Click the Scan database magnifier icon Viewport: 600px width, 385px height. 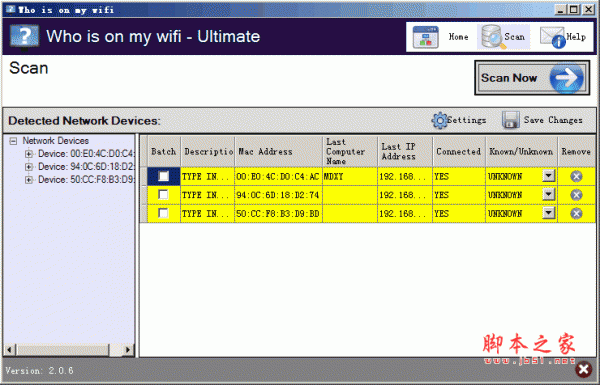tap(493, 37)
